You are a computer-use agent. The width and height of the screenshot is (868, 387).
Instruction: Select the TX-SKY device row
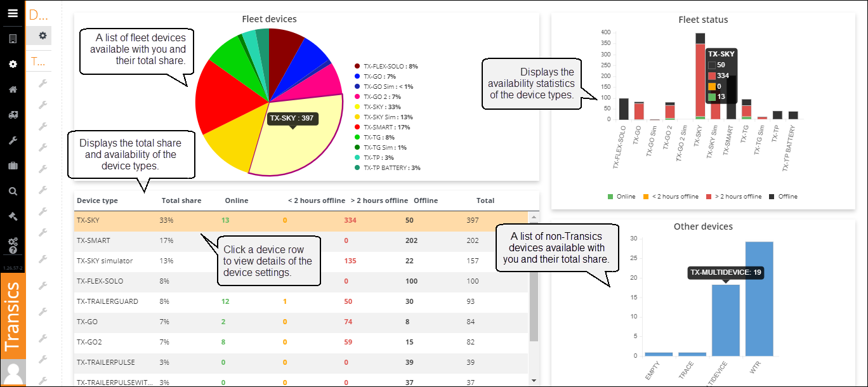pyautogui.click(x=301, y=220)
